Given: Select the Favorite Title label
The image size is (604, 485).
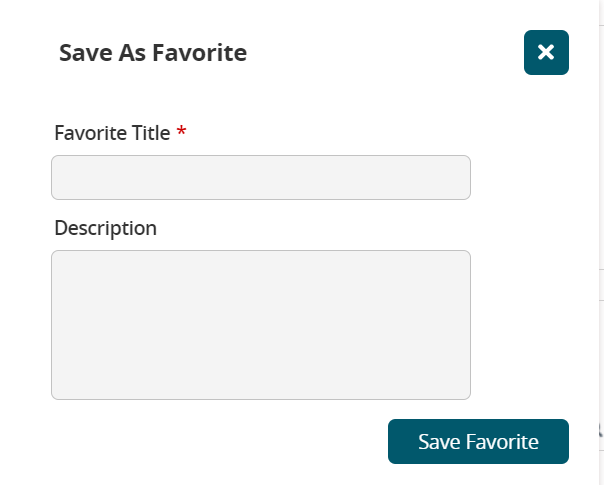Looking at the screenshot, I should point(112,133).
